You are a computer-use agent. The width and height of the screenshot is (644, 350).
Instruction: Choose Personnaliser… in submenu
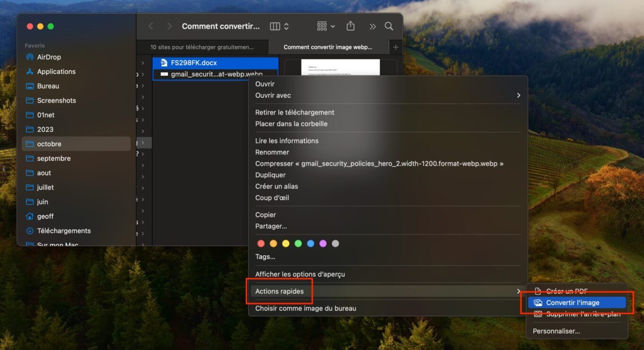coord(556,331)
